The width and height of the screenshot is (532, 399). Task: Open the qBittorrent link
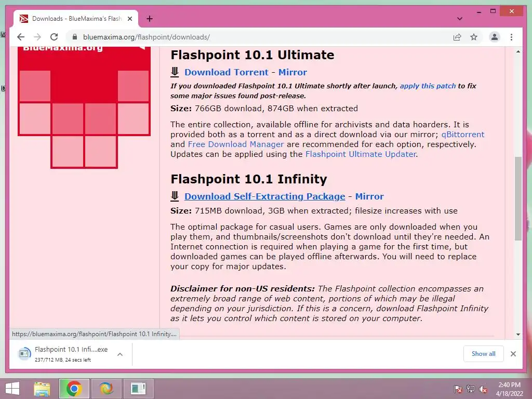click(x=463, y=135)
